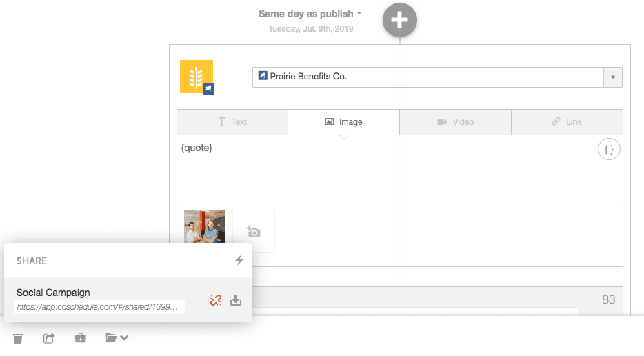The height and width of the screenshot is (356, 644).
Task: Click the lightning bolt icon in Share
Action: [x=239, y=260]
